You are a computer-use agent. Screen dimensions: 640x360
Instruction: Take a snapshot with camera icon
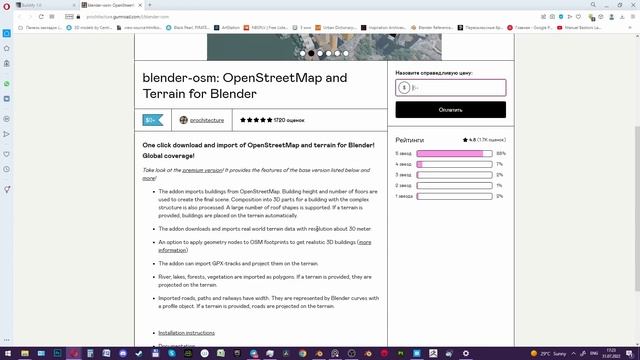552,17
